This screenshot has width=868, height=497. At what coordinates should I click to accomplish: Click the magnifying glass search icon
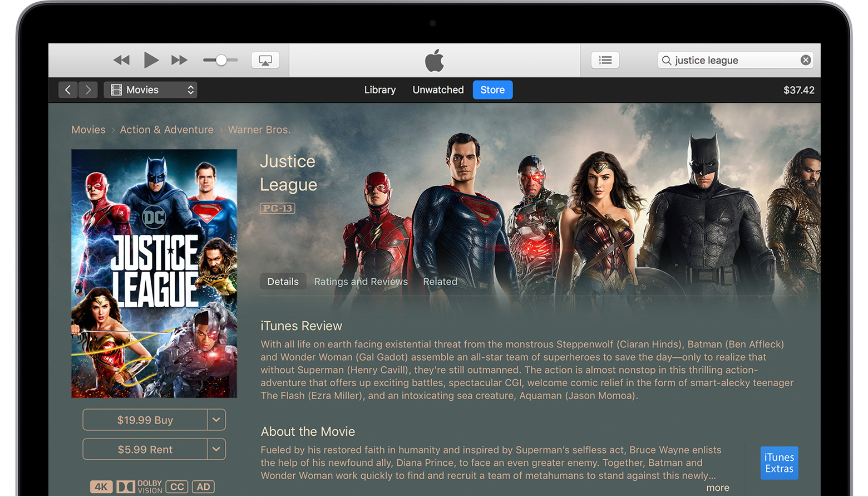667,60
